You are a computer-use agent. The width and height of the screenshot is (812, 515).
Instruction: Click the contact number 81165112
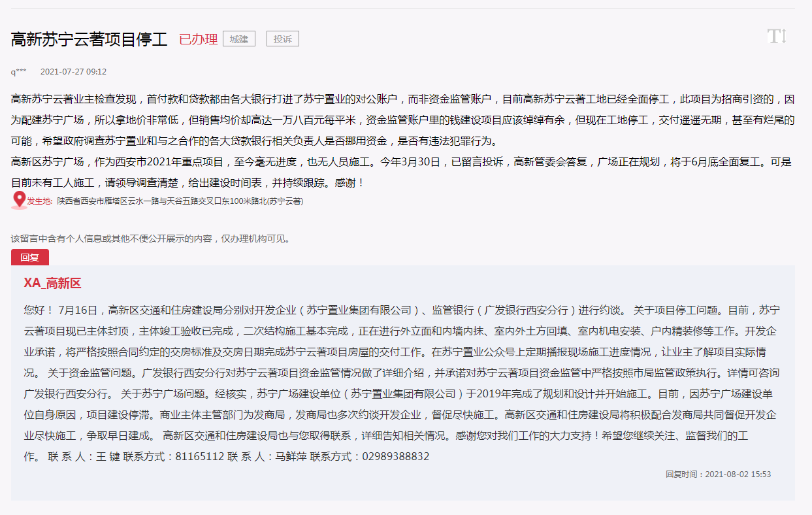coord(200,456)
